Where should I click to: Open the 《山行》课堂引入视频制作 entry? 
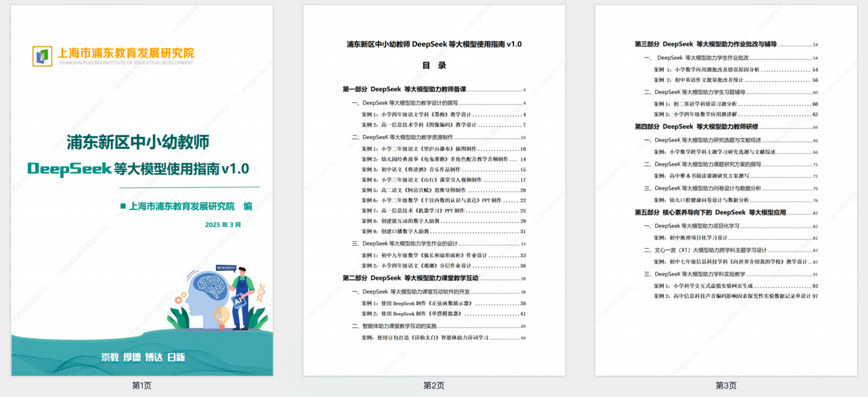[x=443, y=180]
